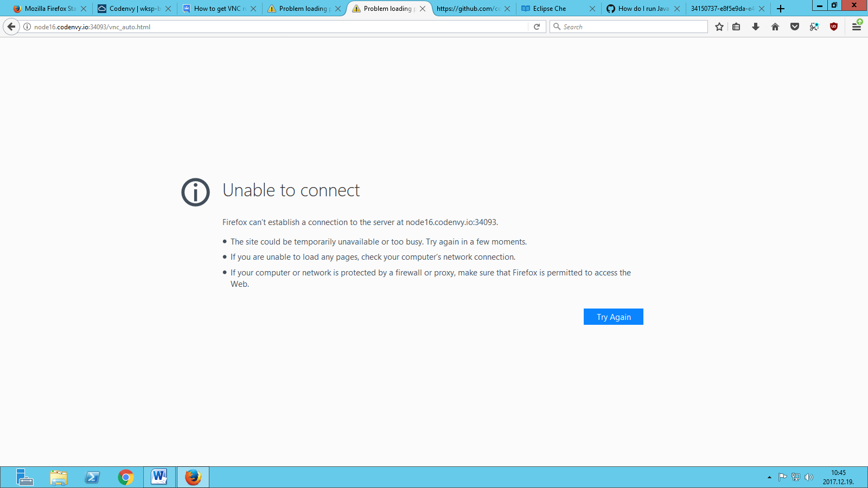Open Google Chrome from the taskbar
The height and width of the screenshot is (488, 868).
pyautogui.click(x=126, y=477)
